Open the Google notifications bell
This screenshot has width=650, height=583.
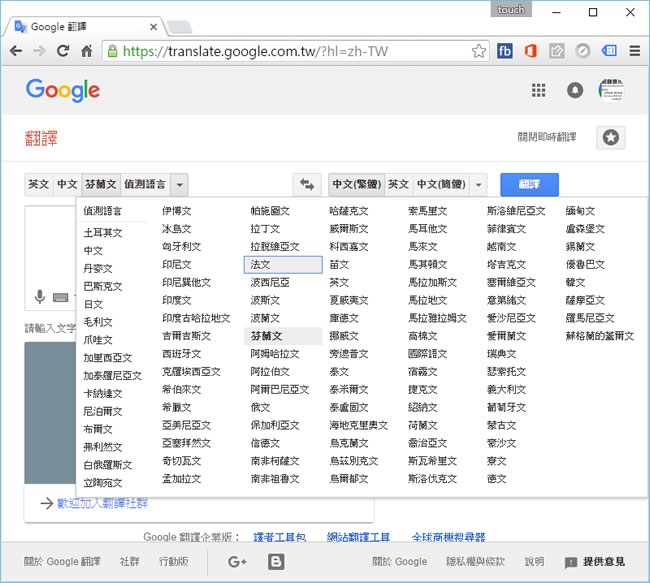[575, 90]
